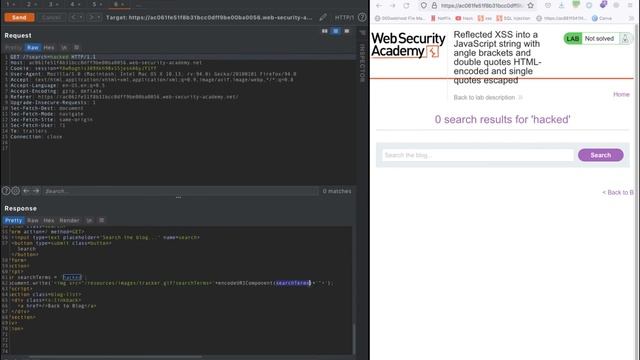This screenshot has width=640, height=360.
Task: Click the tracking protection shield icon
Action: (424, 5)
